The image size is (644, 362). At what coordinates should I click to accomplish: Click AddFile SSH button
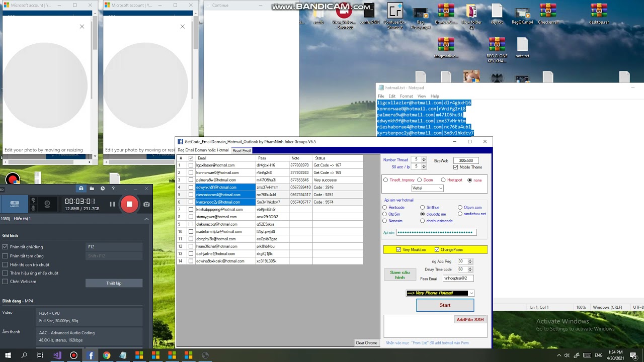(470, 320)
